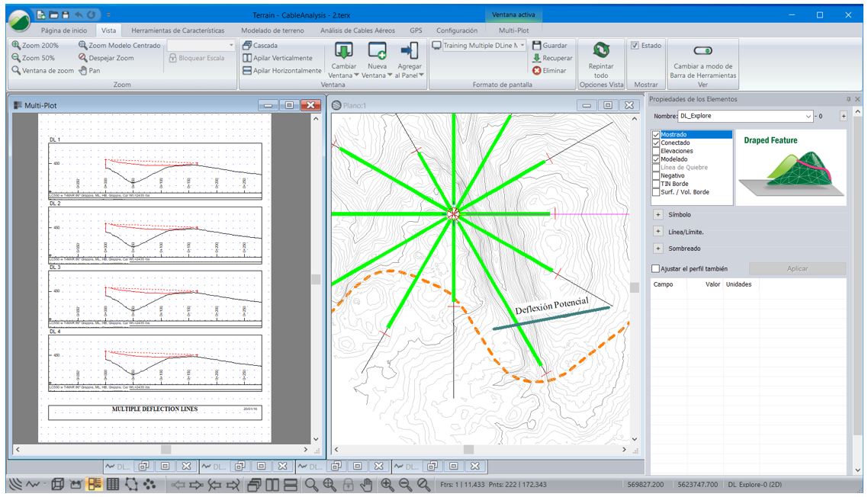Image resolution: width=868 pixels, height=497 pixels.
Task: Click Apilar Horizontalmente
Action: click(281, 70)
